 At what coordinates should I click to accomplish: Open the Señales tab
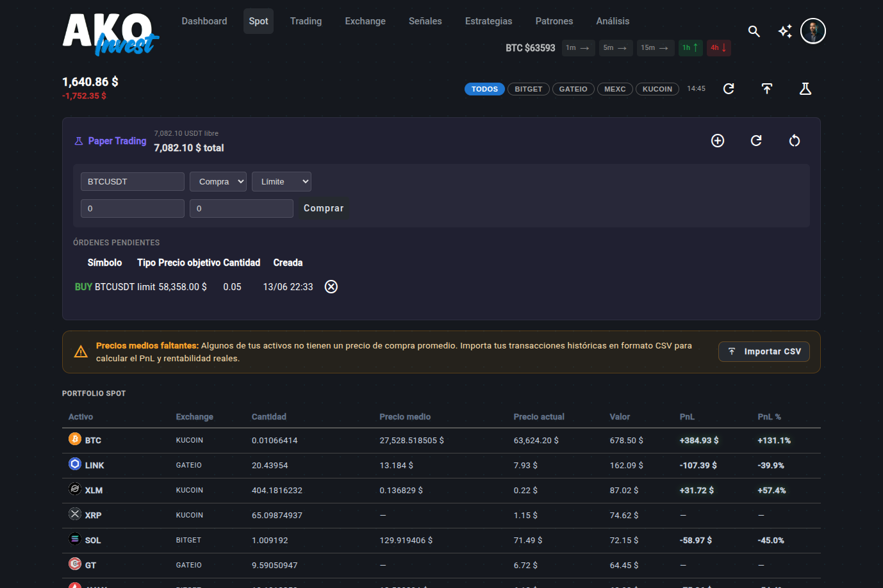[425, 21]
